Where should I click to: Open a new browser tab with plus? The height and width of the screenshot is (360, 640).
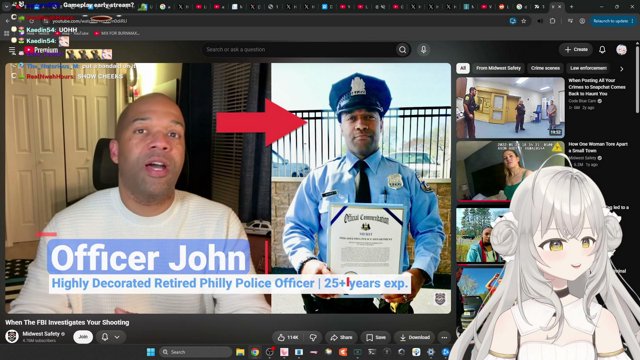[x=571, y=7]
